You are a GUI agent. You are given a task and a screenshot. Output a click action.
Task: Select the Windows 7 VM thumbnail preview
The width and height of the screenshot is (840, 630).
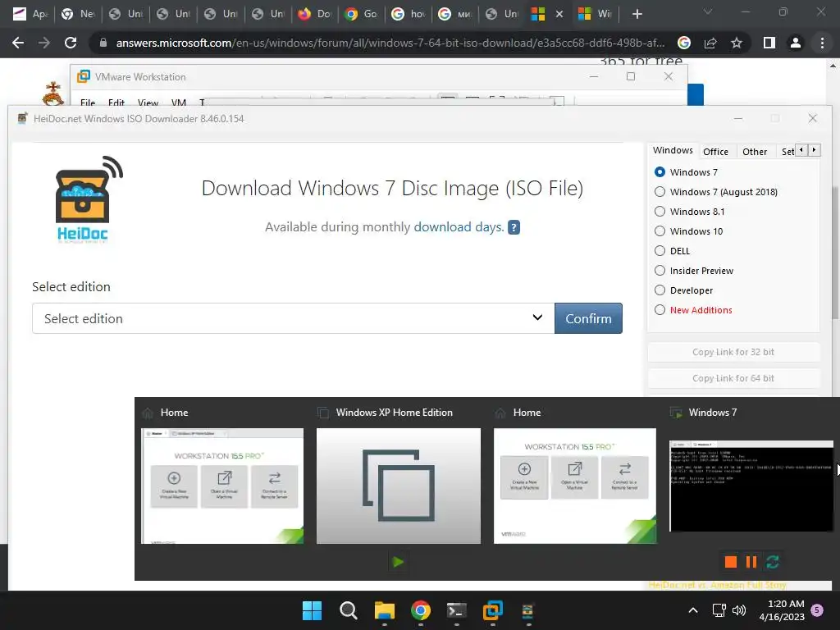(x=751, y=486)
